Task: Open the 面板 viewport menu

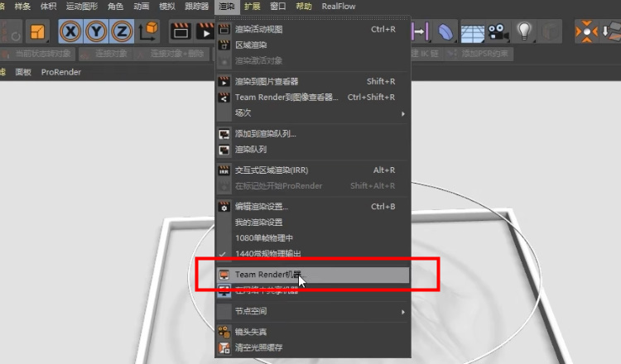Action: 23,72
